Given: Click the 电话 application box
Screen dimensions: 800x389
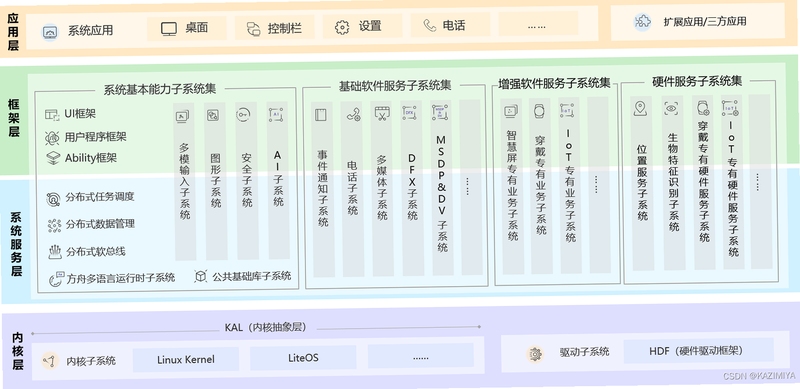Looking at the screenshot, I should pyautogui.click(x=451, y=25).
